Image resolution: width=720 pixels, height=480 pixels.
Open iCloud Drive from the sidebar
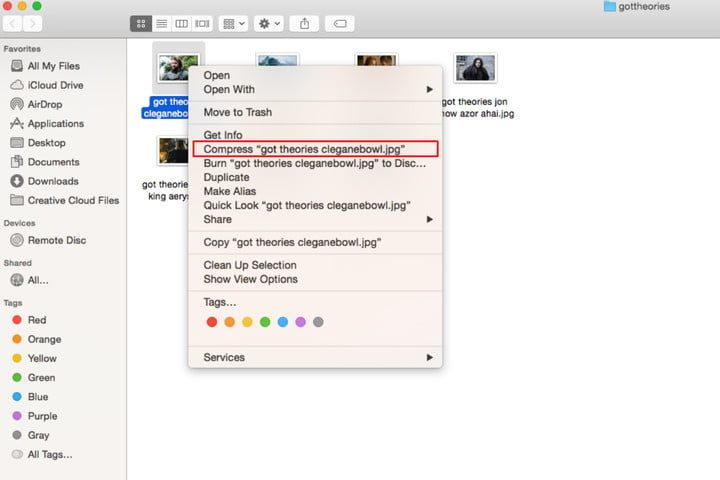[x=56, y=85]
